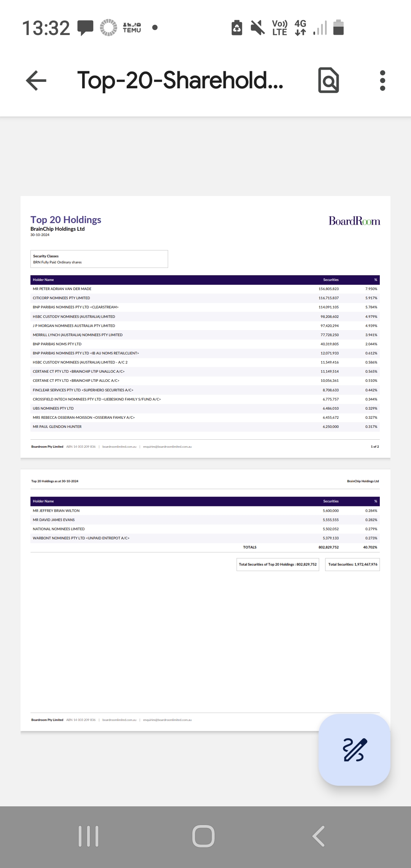Open the three-dot overflow menu

[x=382, y=80]
